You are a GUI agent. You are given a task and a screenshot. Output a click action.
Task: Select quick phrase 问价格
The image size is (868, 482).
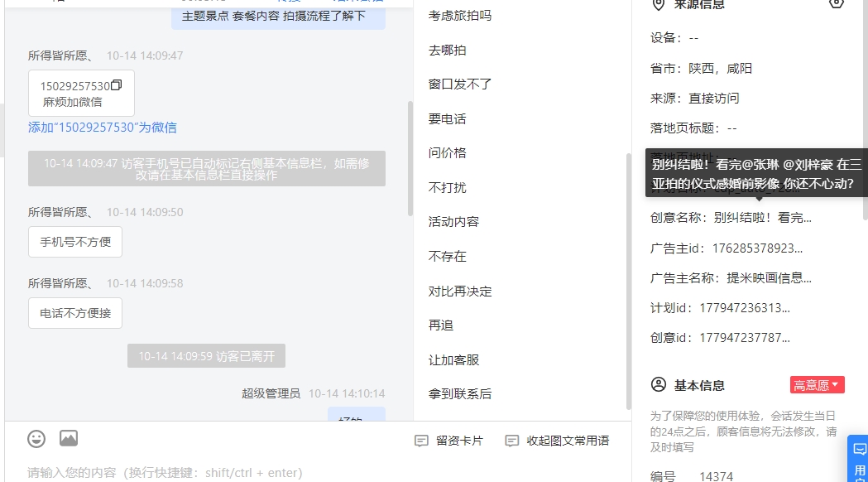point(448,153)
